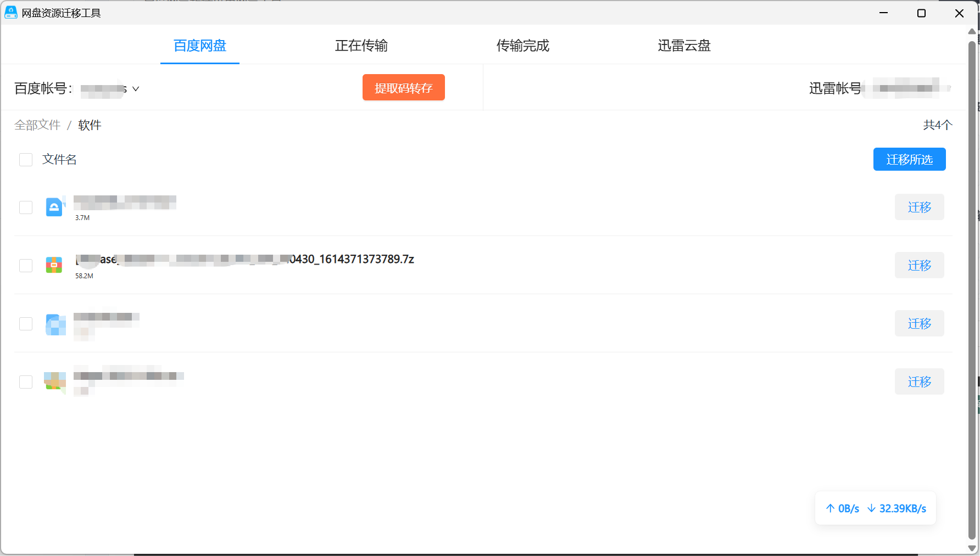The image size is (980, 556).
Task: Click 迁移 for the 58.2M 7z file
Action: pyautogui.click(x=920, y=265)
